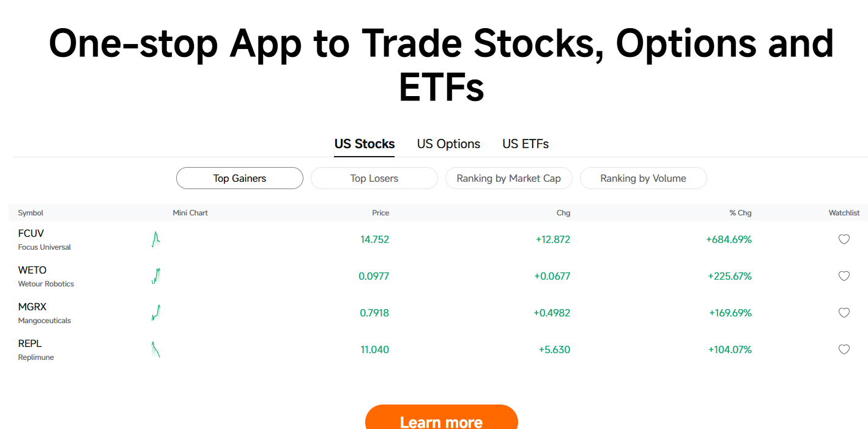This screenshot has height=429, width=868.
Task: Click the REPL mini chart sparkline
Action: point(155,349)
